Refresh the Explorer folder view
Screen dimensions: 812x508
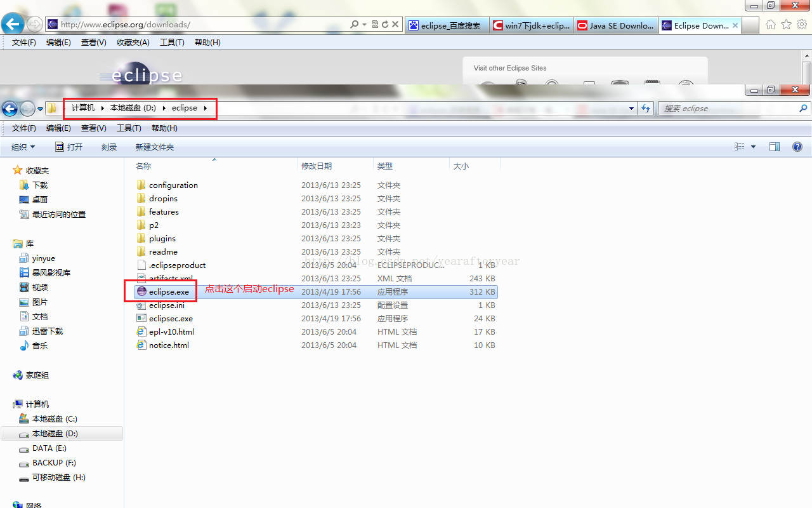pyautogui.click(x=646, y=109)
